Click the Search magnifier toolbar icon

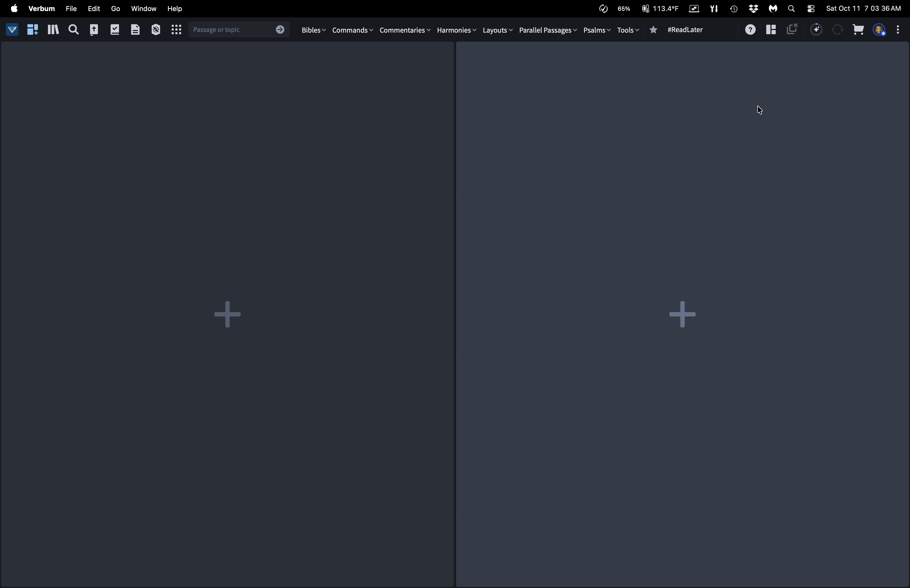[x=74, y=30]
